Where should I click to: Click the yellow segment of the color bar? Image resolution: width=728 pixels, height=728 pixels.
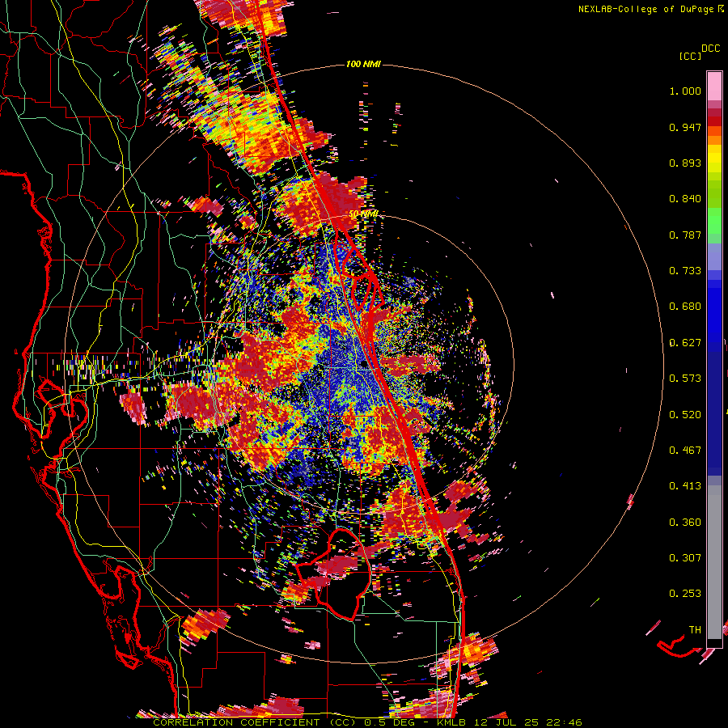[714, 159]
